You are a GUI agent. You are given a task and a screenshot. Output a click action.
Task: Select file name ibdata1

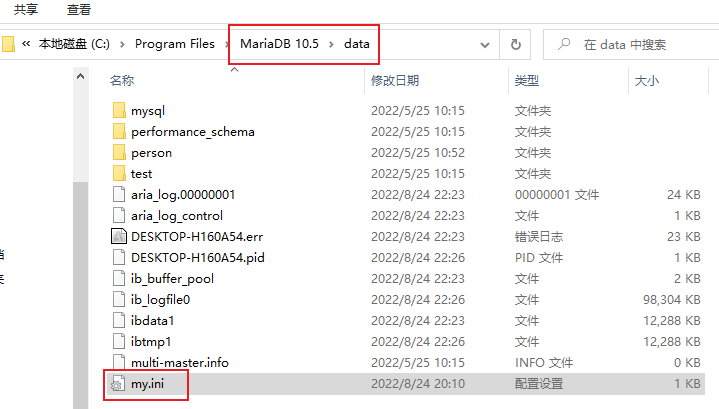pos(152,321)
